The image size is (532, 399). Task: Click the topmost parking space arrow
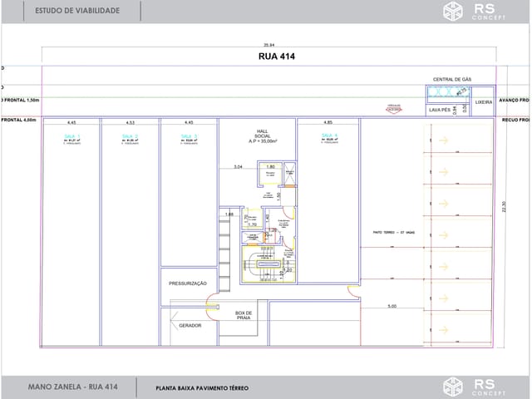pyautogui.click(x=443, y=142)
